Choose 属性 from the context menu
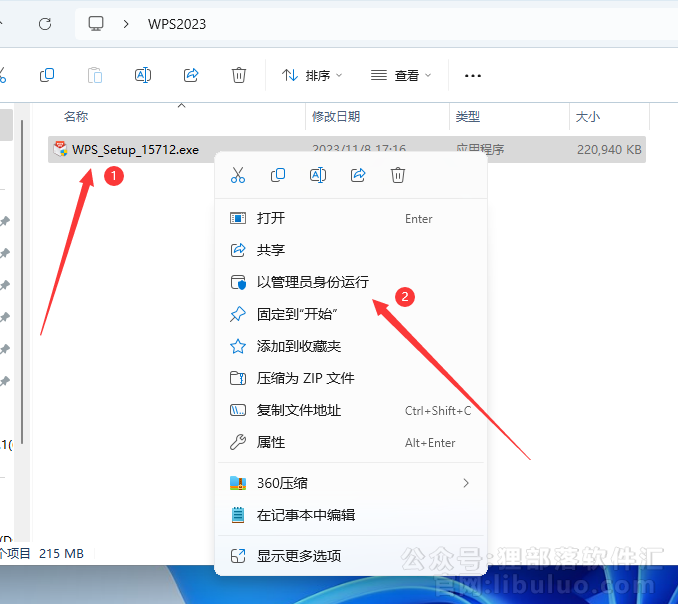Screen dimensions: 678x604 (351, 442)
